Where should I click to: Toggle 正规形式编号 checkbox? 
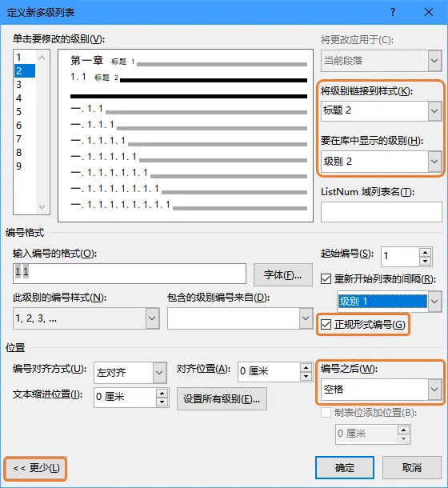click(326, 325)
